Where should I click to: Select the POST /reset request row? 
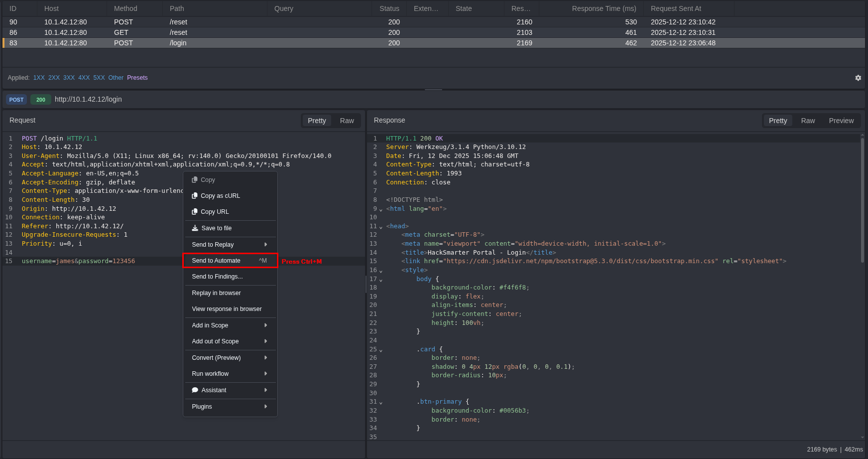pos(199,22)
